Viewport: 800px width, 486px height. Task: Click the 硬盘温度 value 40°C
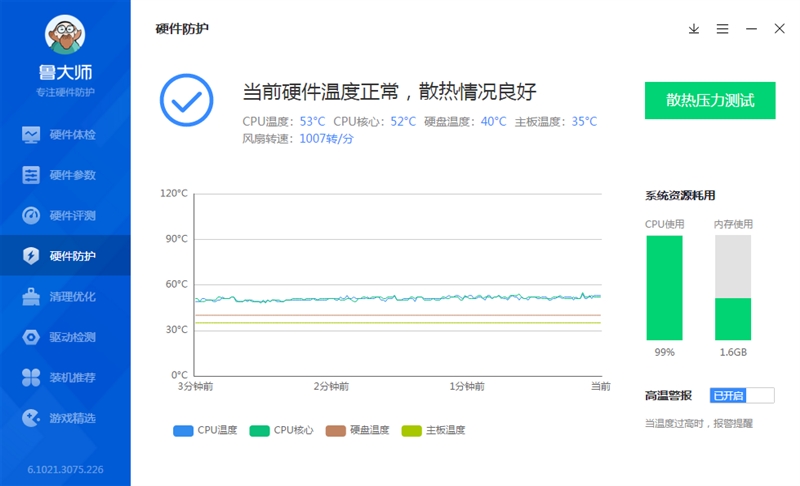494,121
